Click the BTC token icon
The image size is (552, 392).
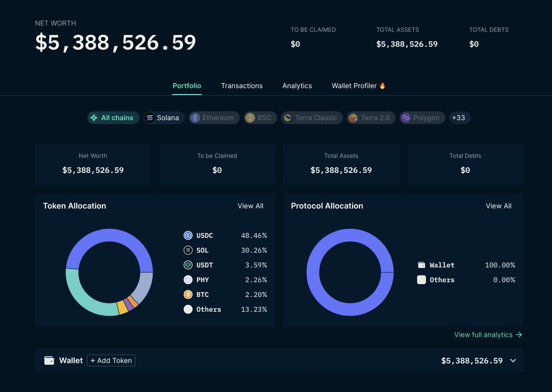pos(188,294)
